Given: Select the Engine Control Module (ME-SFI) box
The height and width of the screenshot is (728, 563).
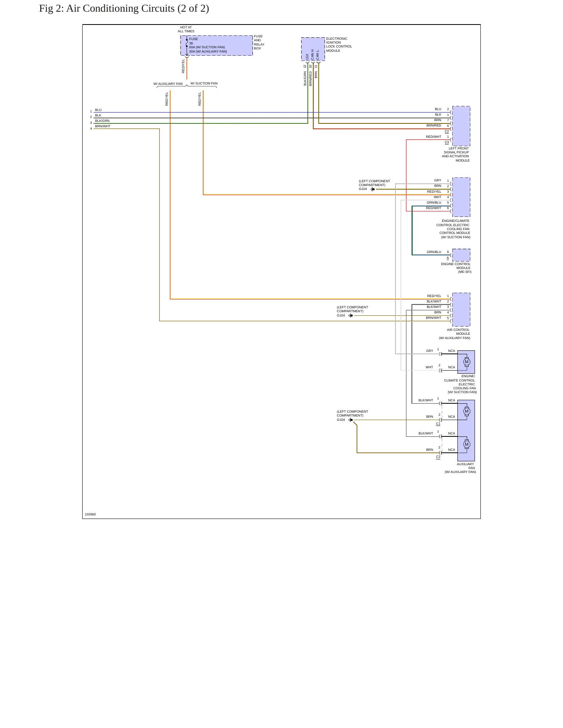Looking at the screenshot, I should (461, 255).
